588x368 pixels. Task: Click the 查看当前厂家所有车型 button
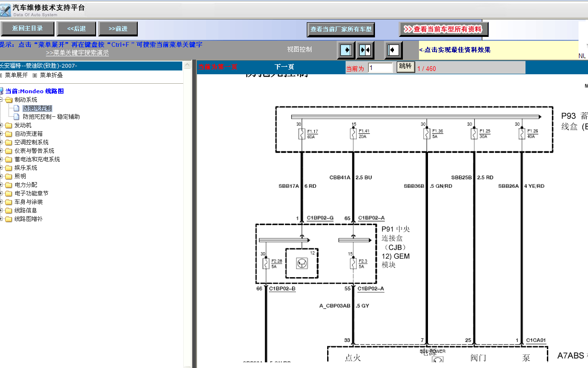pyautogui.click(x=341, y=29)
